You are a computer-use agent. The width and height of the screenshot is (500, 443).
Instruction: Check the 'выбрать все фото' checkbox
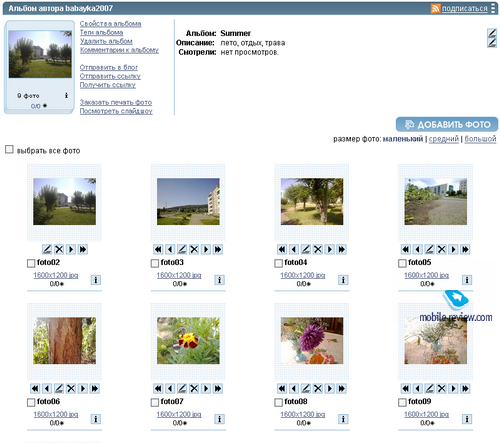(x=9, y=149)
